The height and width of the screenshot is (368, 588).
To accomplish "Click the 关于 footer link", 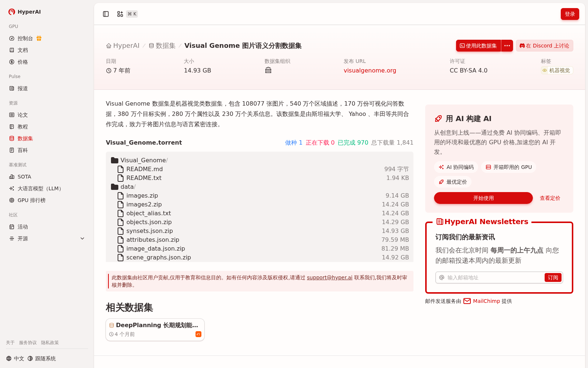I will click(x=10, y=343).
